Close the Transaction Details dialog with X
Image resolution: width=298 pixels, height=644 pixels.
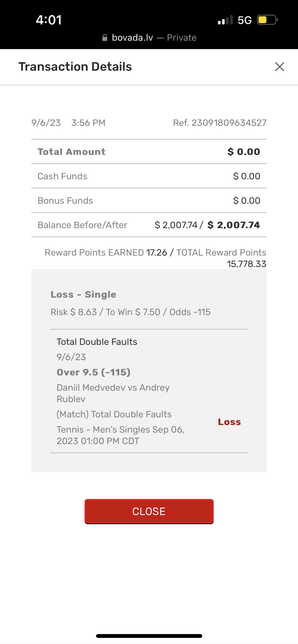[279, 67]
